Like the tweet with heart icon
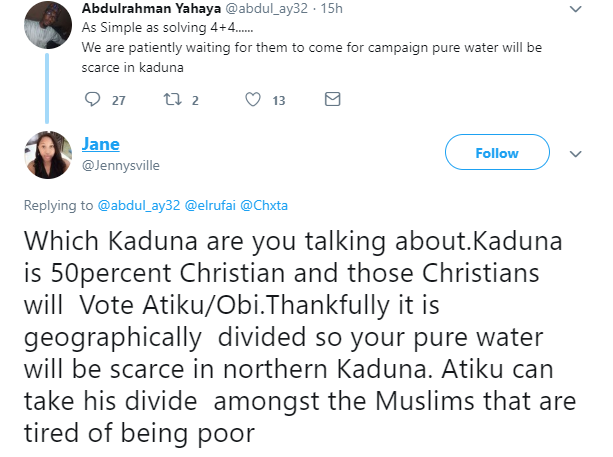The height and width of the screenshot is (457, 613). click(x=253, y=100)
